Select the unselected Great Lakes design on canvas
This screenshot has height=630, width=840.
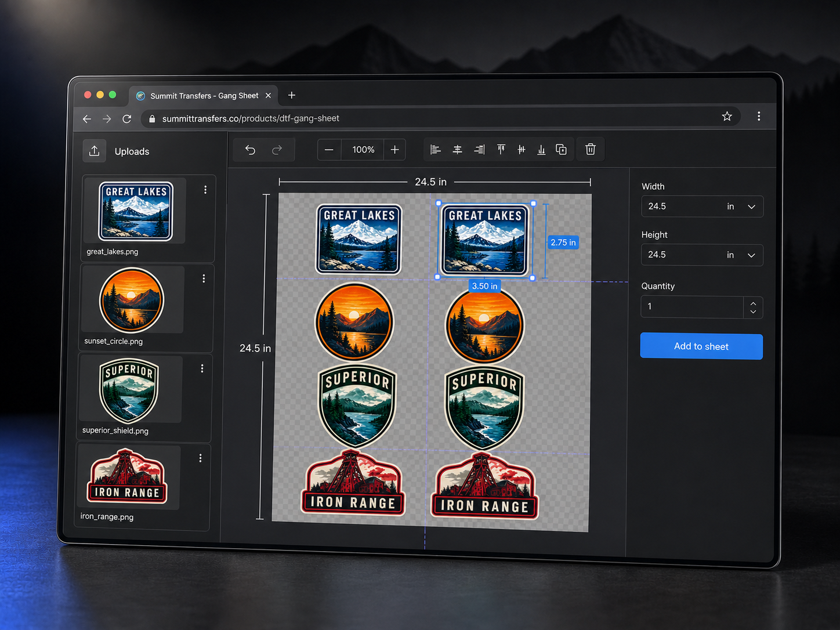(359, 239)
